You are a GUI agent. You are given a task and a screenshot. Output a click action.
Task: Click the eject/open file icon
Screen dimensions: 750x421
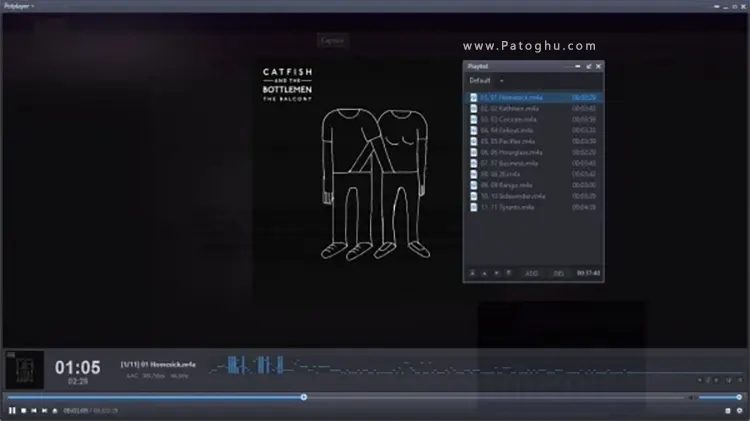click(54, 410)
